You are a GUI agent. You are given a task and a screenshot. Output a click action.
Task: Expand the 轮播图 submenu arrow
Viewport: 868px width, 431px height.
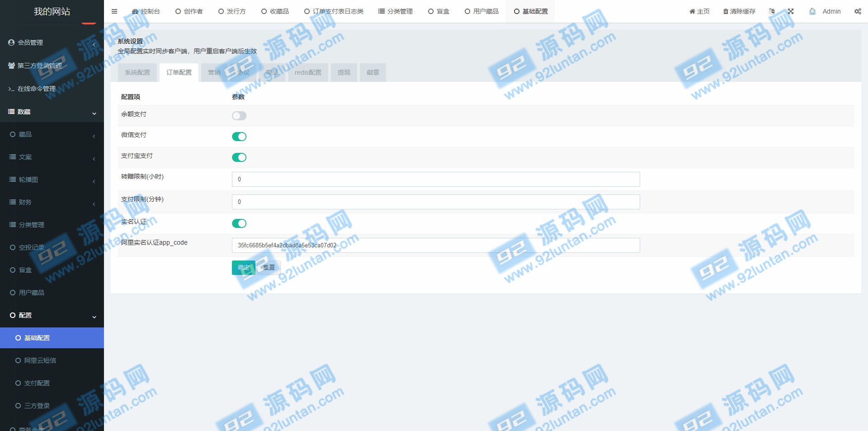[x=94, y=181]
